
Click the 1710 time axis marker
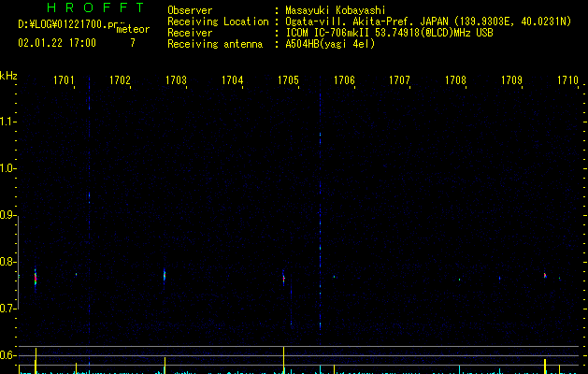(567, 80)
